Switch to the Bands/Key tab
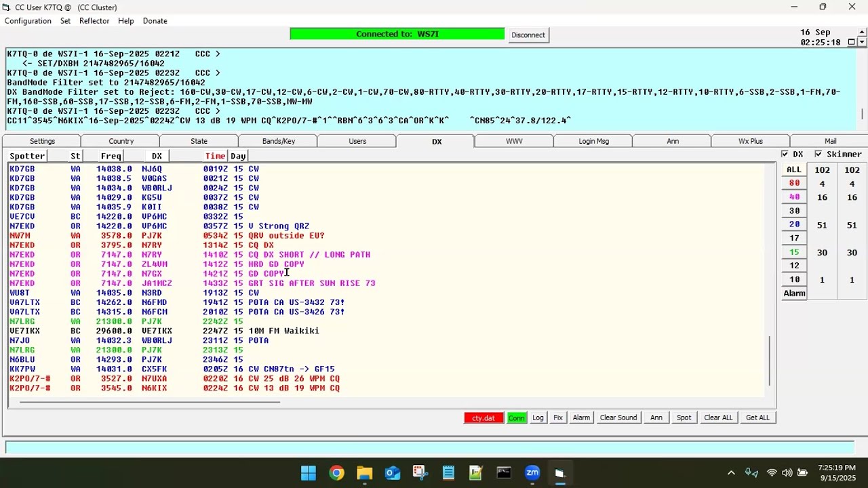 [278, 141]
